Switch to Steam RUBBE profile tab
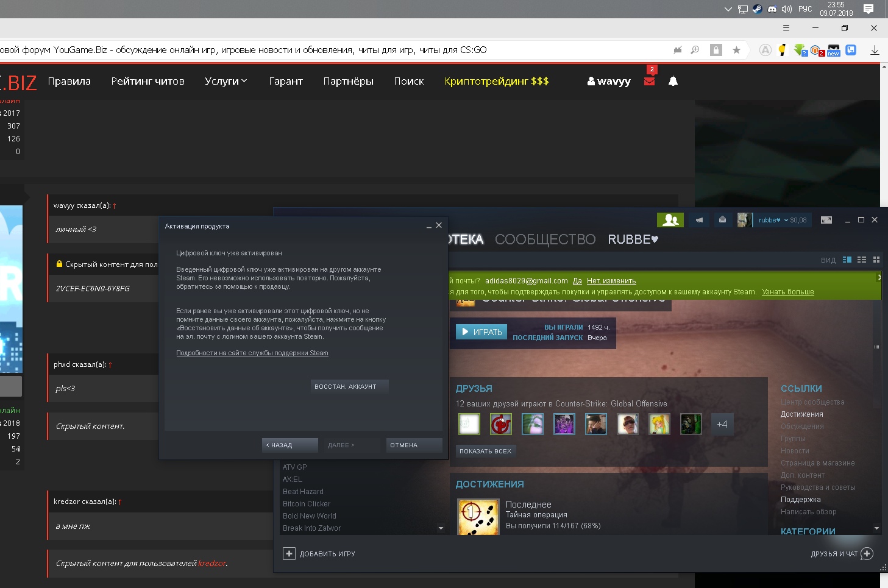Screen dimensions: 888x588 (633, 239)
